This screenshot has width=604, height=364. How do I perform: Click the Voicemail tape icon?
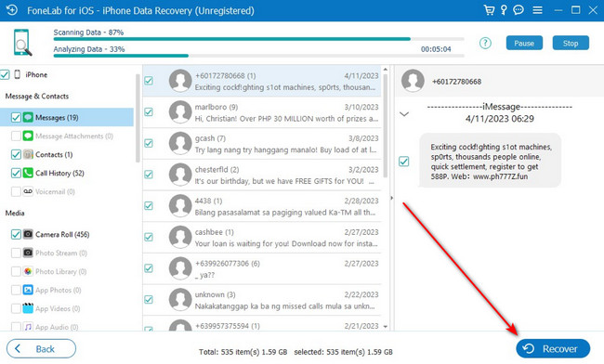tap(28, 191)
